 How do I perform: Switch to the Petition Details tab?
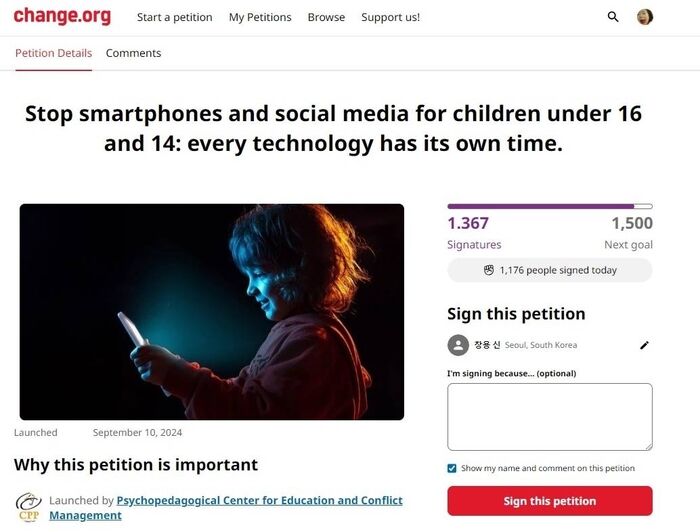click(x=53, y=53)
